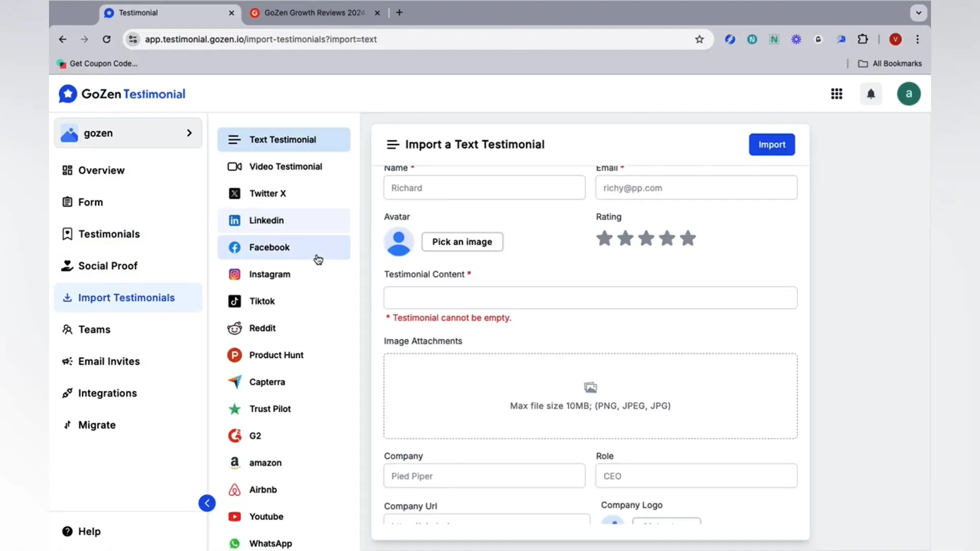
Task: Click the Product Hunt import icon
Action: [x=234, y=355]
